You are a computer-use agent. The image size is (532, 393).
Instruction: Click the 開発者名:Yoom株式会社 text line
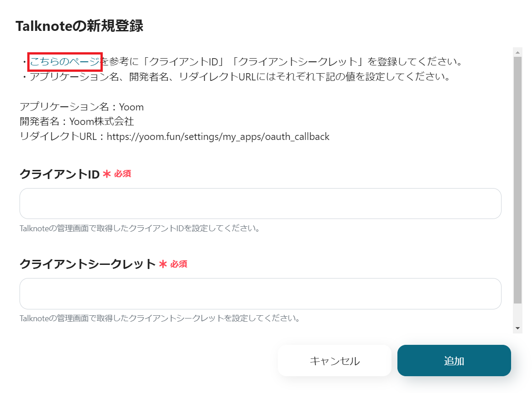point(77,122)
